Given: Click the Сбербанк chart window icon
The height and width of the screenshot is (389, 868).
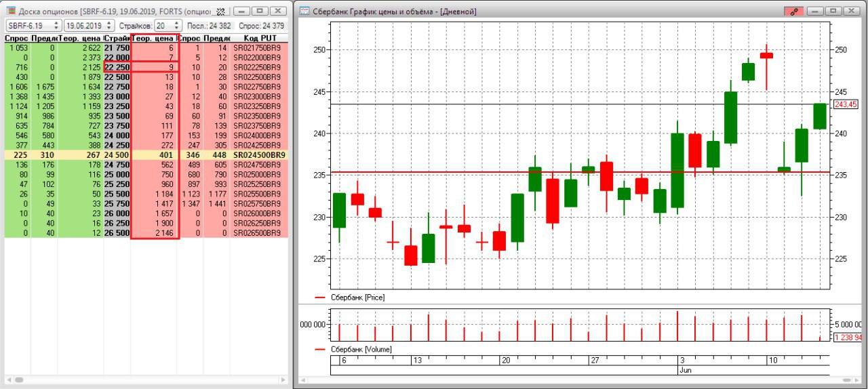Looking at the screenshot, I should 304,12.
